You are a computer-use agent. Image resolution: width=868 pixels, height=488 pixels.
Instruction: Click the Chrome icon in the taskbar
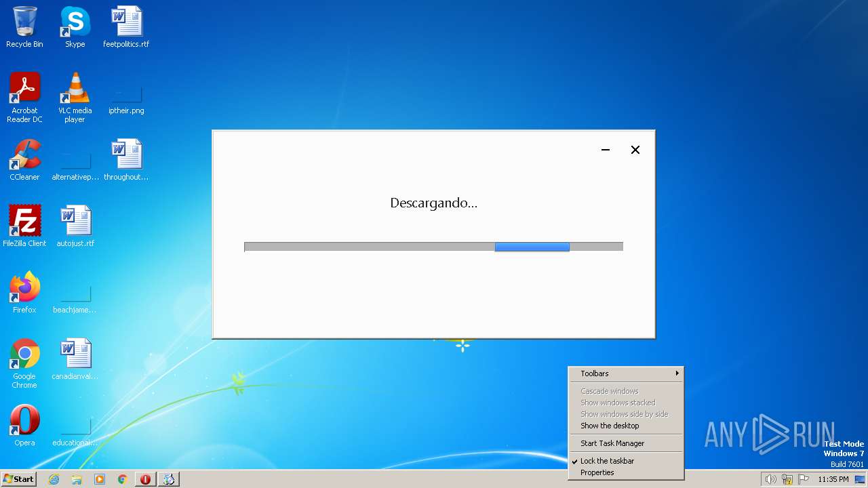[123, 479]
